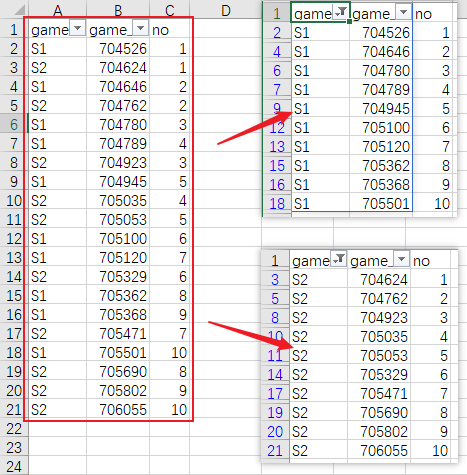
Task: Click the select-all corner triangle
Action: [x=19, y=11]
